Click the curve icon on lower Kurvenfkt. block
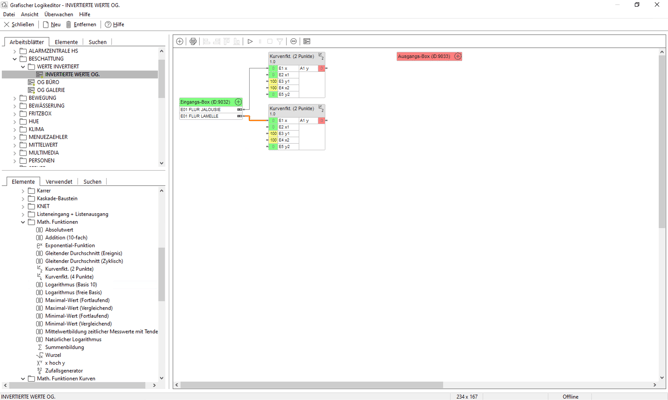Viewport: 668px width, 400px height. click(321, 109)
